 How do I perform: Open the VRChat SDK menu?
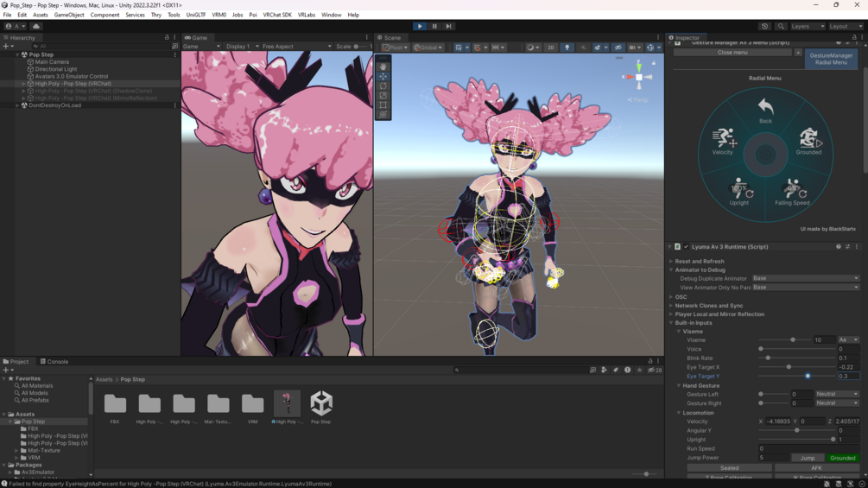click(x=277, y=15)
